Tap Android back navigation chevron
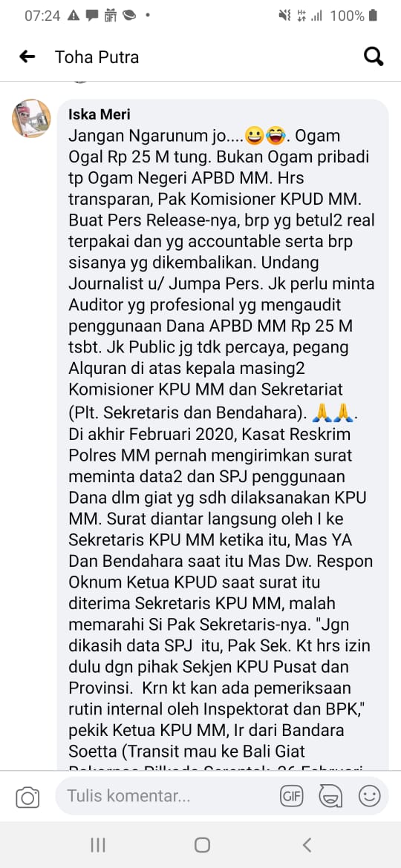This screenshot has width=401, height=868. pos(306,845)
